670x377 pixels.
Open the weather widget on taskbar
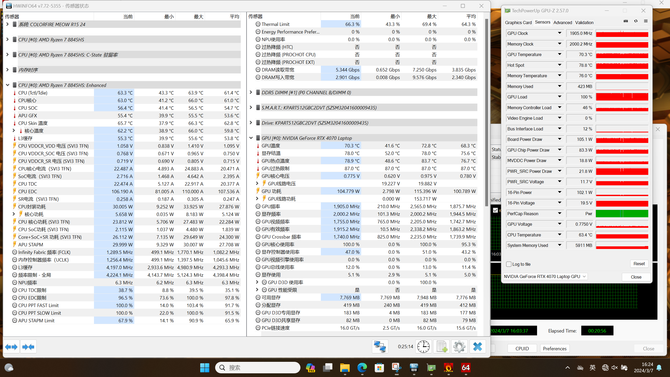9,368
